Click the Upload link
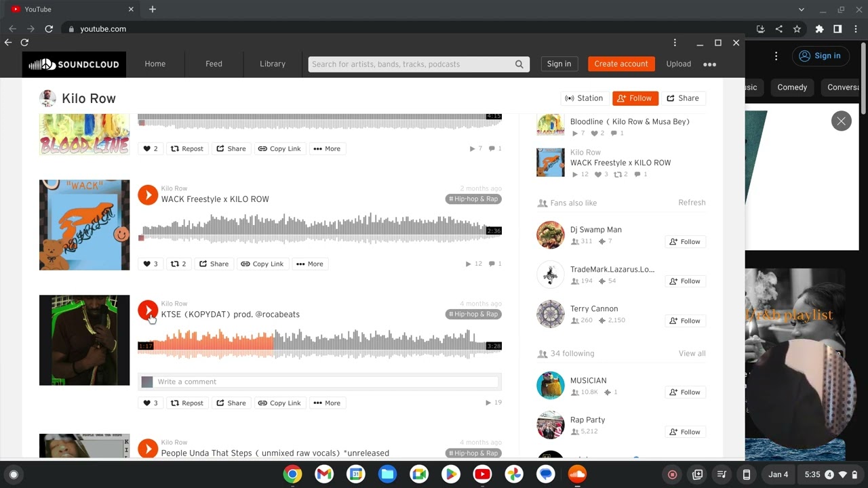The image size is (868, 488). [679, 64]
